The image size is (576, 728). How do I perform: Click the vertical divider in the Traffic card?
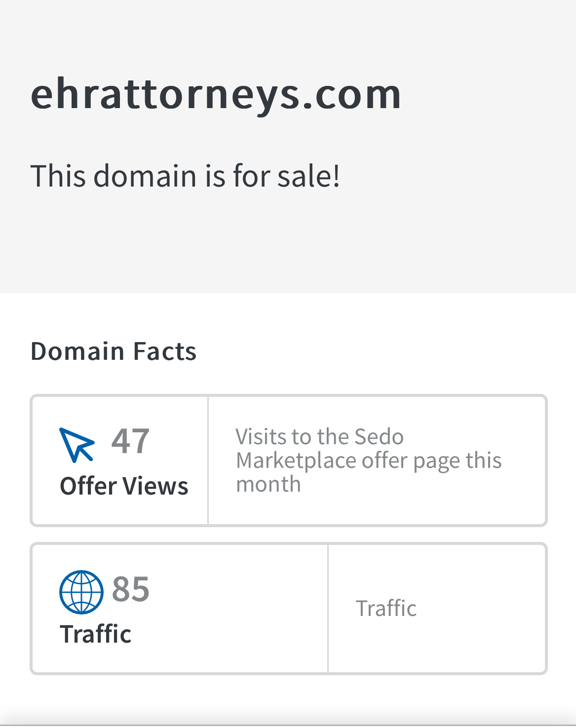pyautogui.click(x=328, y=609)
